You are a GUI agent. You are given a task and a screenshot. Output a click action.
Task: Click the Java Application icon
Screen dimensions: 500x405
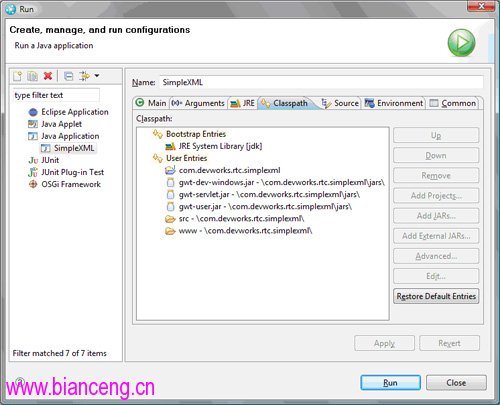click(33, 136)
